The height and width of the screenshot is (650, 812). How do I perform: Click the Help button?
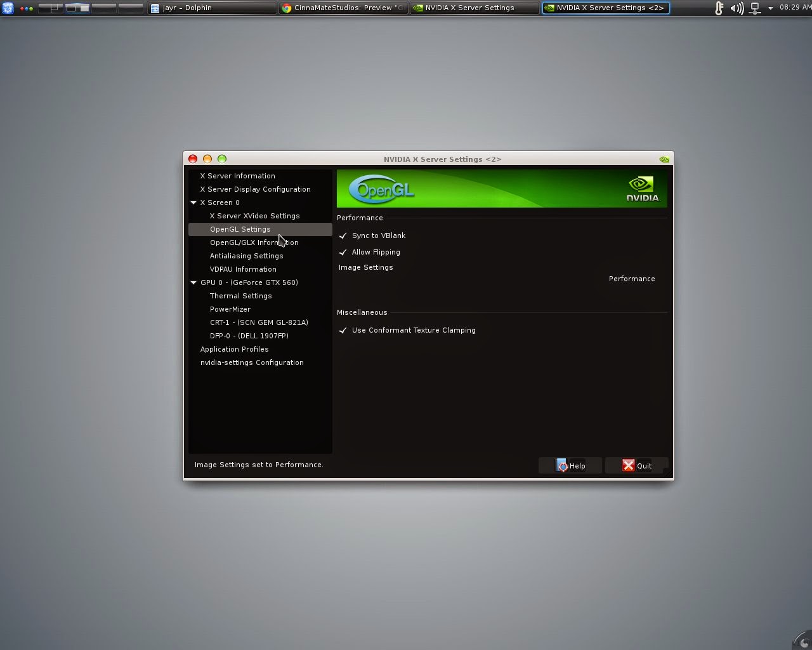(x=570, y=465)
